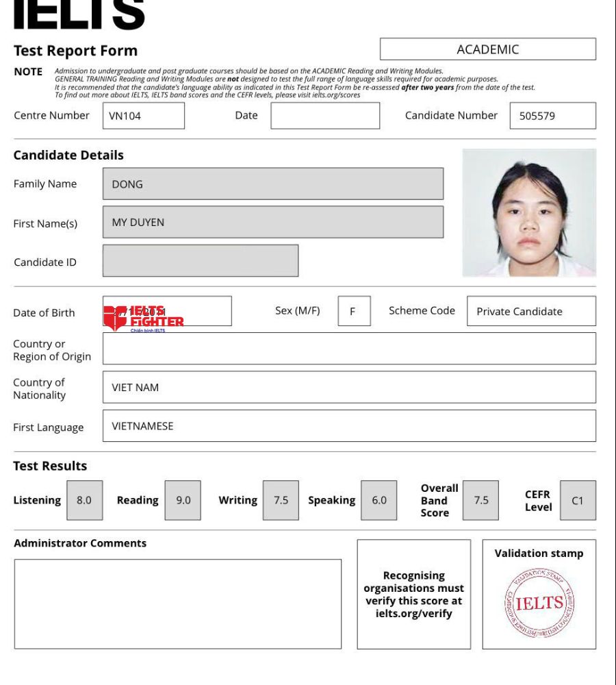This screenshot has width=616, height=685.
Task: Click the Overall Band Score box
Action: click(x=480, y=500)
